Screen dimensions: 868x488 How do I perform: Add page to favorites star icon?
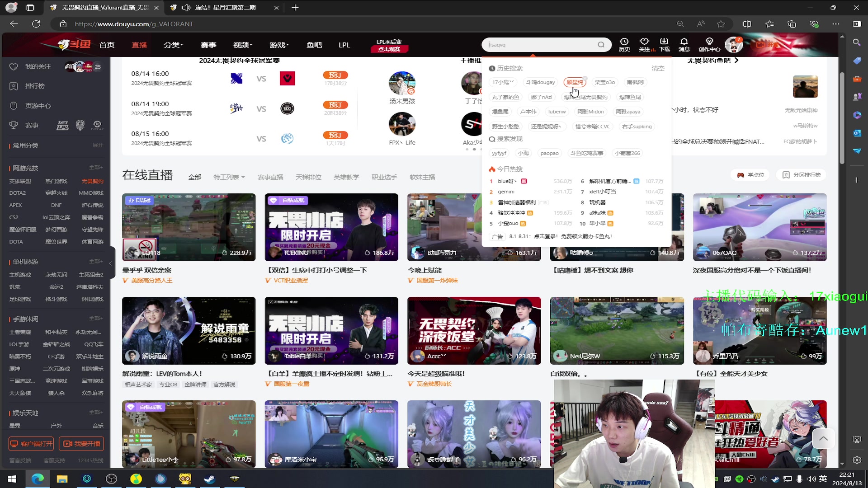pyautogui.click(x=721, y=24)
